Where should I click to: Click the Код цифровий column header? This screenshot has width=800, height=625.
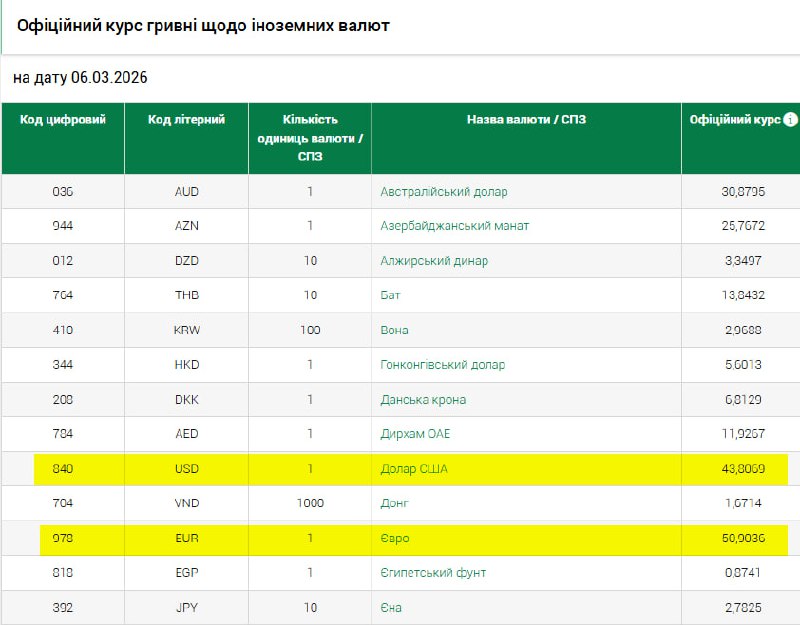click(x=63, y=120)
